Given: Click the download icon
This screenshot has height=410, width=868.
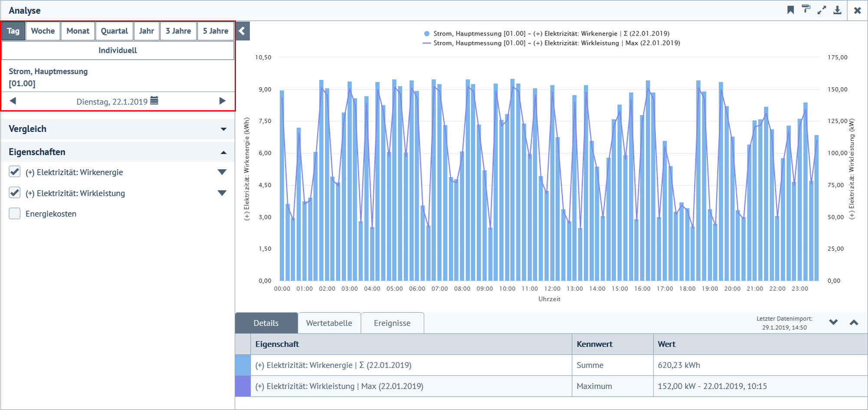Looking at the screenshot, I should (837, 10).
